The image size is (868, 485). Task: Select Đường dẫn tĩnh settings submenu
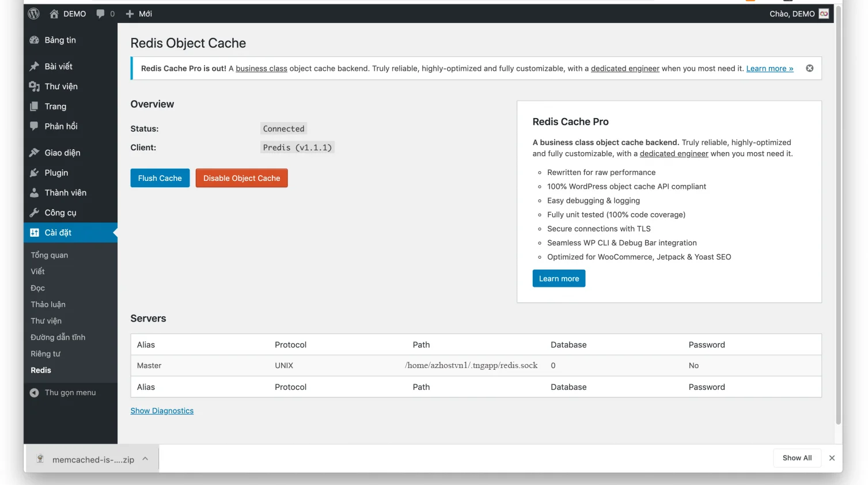[x=58, y=338]
